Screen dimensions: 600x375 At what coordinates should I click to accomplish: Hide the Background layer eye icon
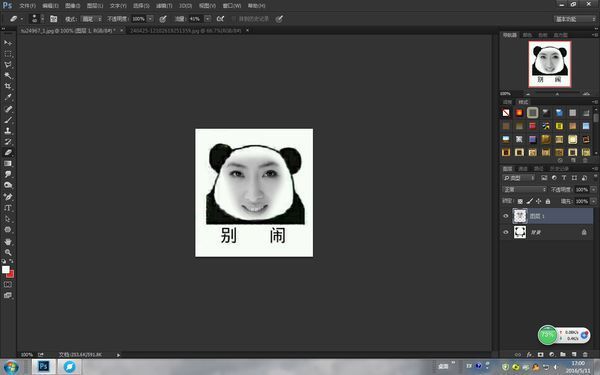point(505,232)
